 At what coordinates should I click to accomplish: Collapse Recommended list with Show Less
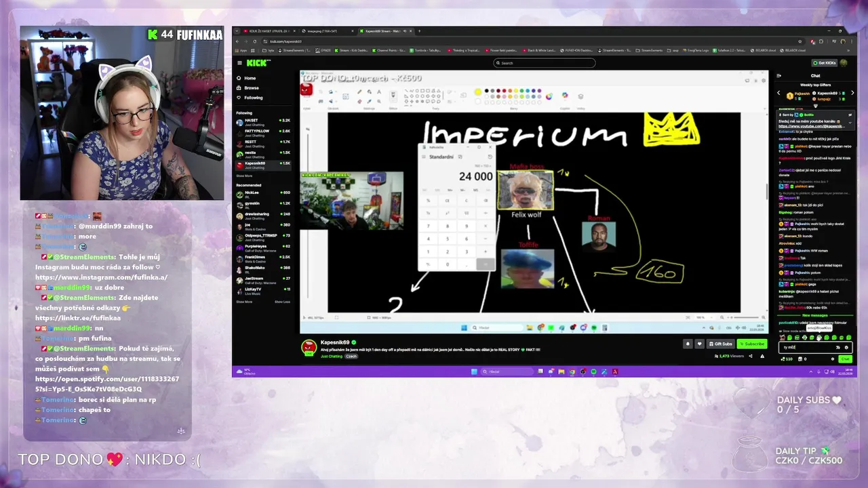click(282, 302)
